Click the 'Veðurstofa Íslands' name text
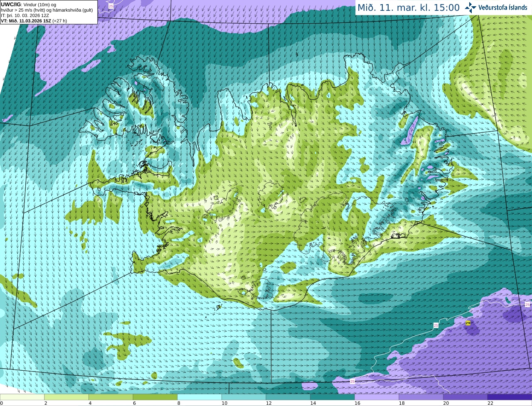 pyautogui.click(x=503, y=7)
